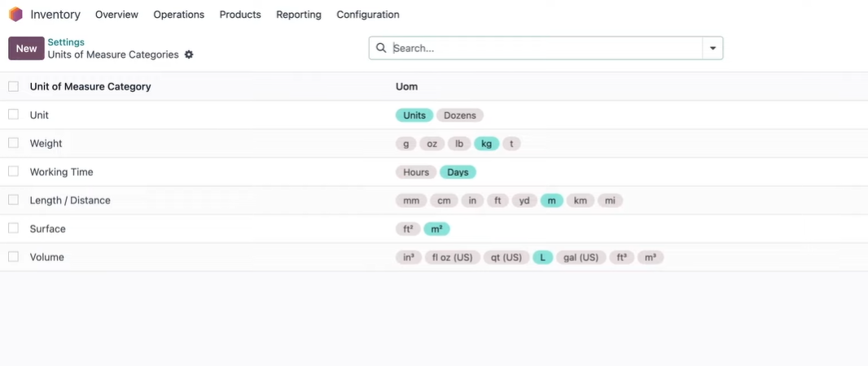Check the Surface row checkbox
Screen dimensions: 868x366
[x=13, y=229]
